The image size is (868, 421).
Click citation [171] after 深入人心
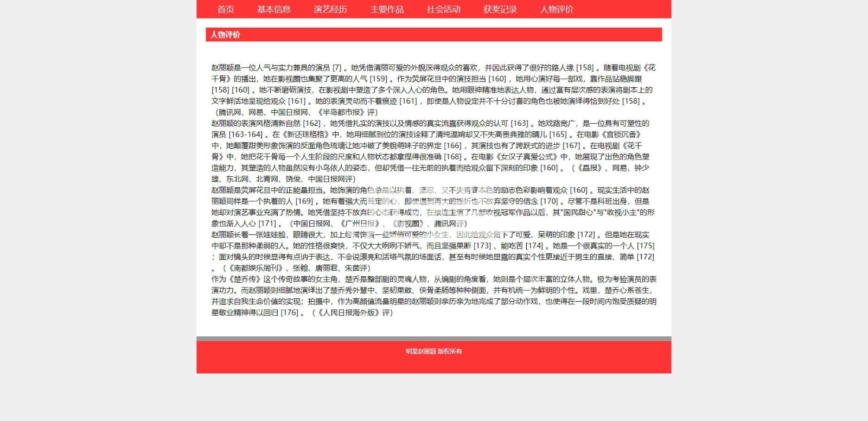point(267,224)
